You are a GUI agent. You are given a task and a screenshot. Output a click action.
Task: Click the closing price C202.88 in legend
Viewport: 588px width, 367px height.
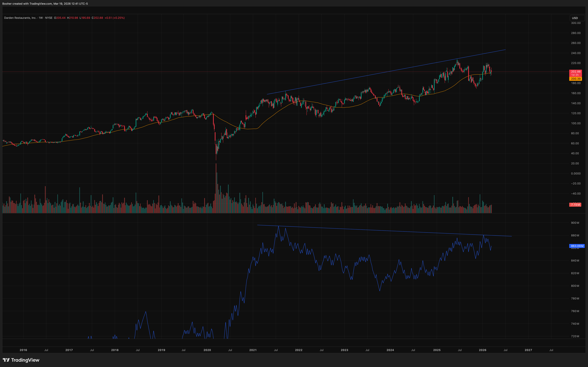click(97, 18)
